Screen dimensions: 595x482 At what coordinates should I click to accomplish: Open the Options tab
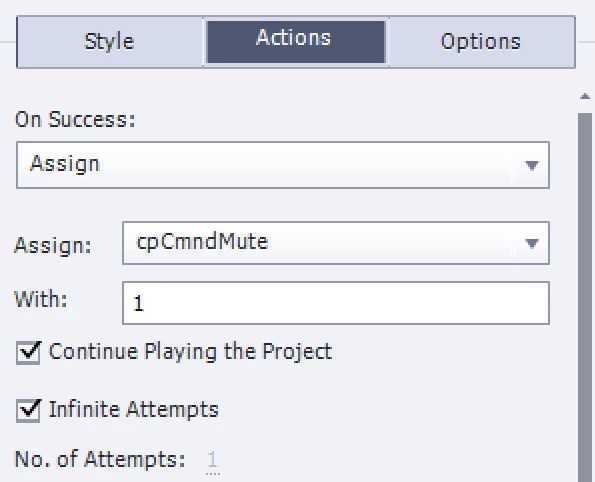482,42
